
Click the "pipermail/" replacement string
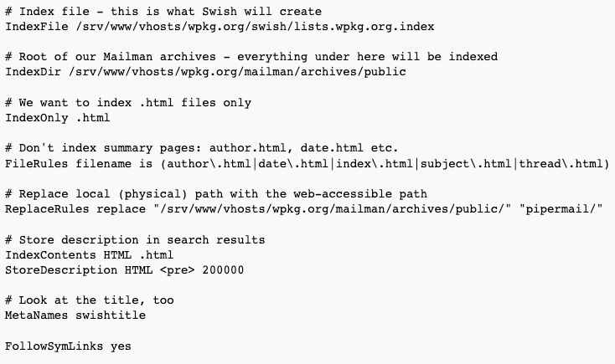pyautogui.click(x=561, y=209)
